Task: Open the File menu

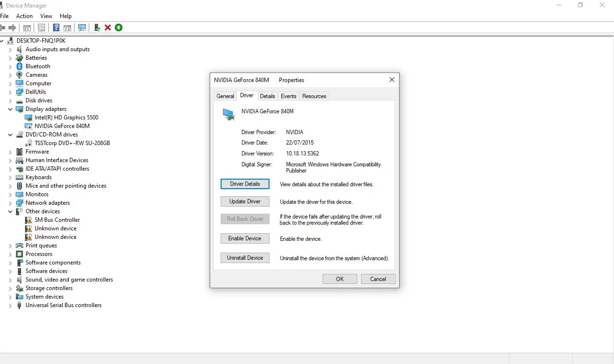Action: [4, 16]
